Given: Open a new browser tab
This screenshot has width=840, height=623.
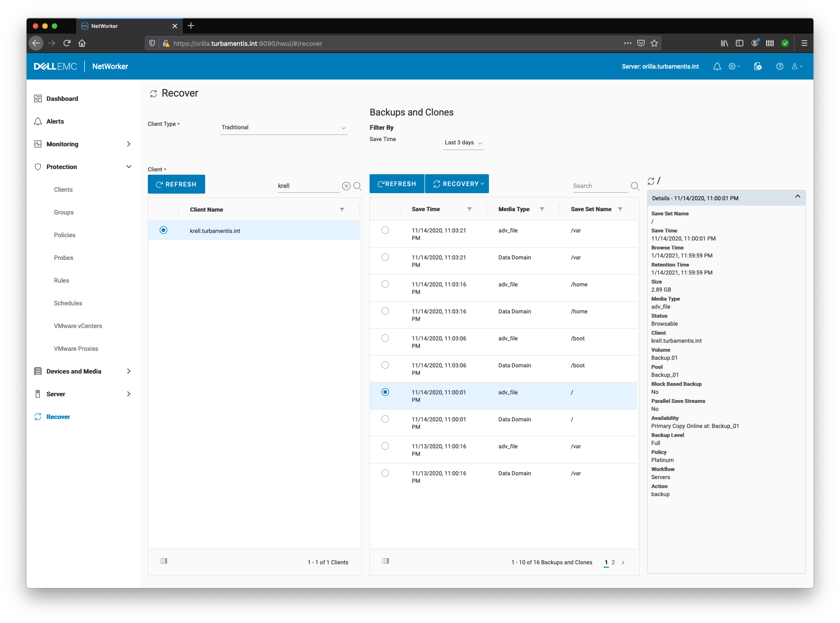Looking at the screenshot, I should (191, 26).
